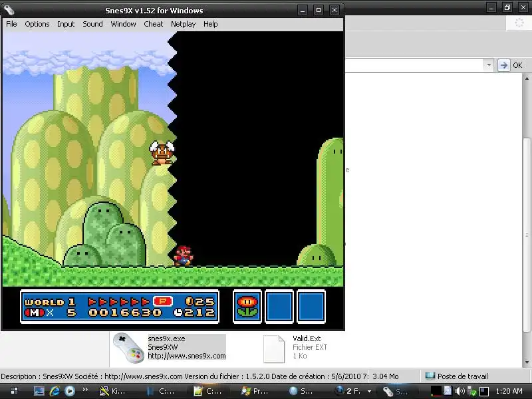Switch to the Snes9X taskbar button
532x399 pixels.
coord(396,391)
